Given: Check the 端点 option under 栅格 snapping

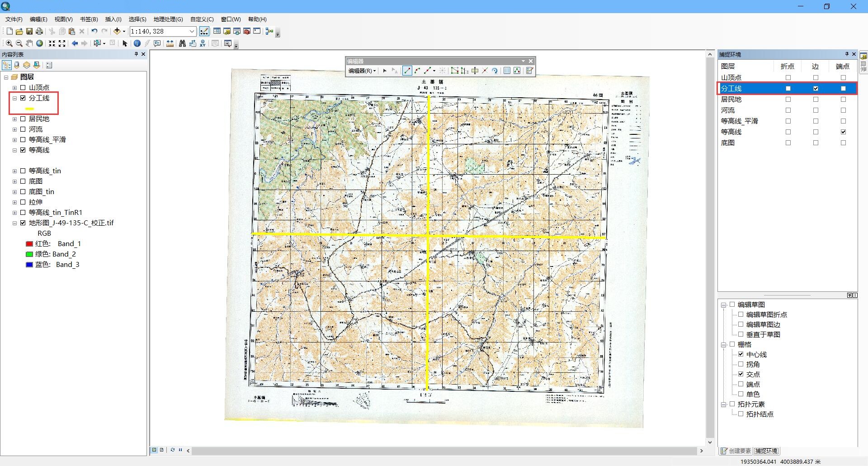Looking at the screenshot, I should coord(741,384).
